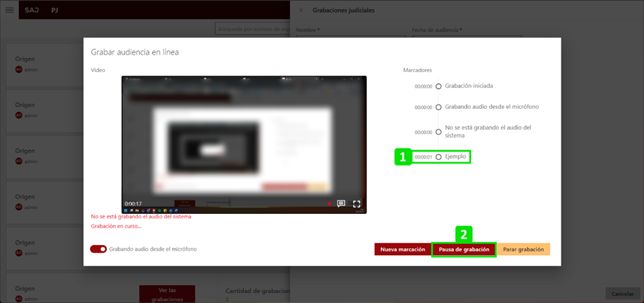
Task: Stop recording with Parar grabación
Action: pyautogui.click(x=523, y=250)
